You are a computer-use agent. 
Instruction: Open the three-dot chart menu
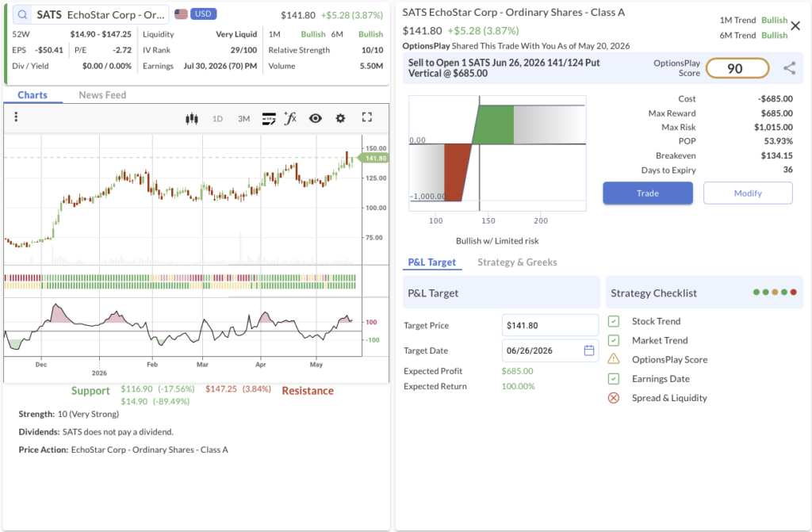[x=16, y=117]
